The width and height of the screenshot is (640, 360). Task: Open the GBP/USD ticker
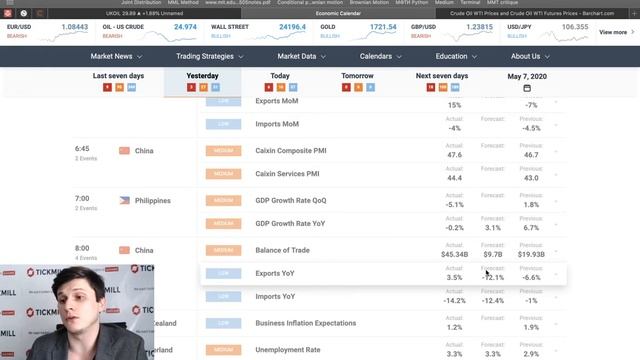pyautogui.click(x=452, y=32)
